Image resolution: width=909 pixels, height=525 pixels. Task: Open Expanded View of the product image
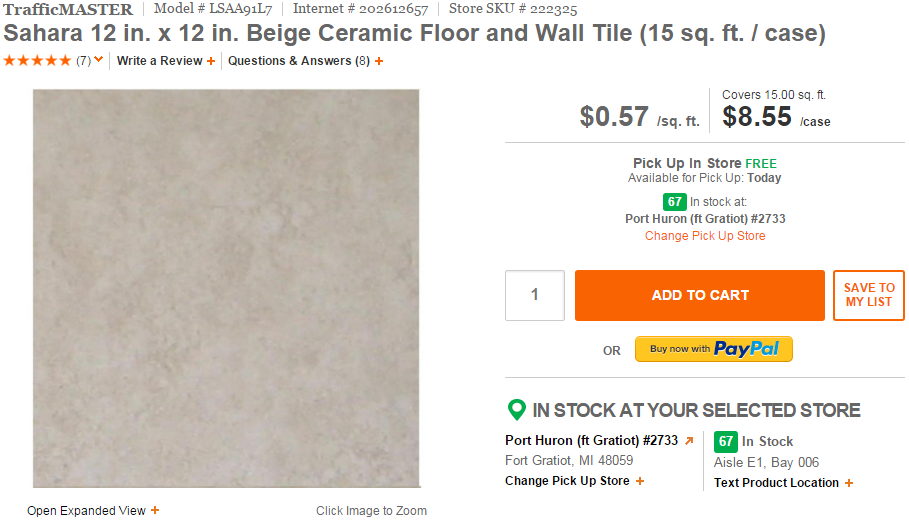[86, 511]
